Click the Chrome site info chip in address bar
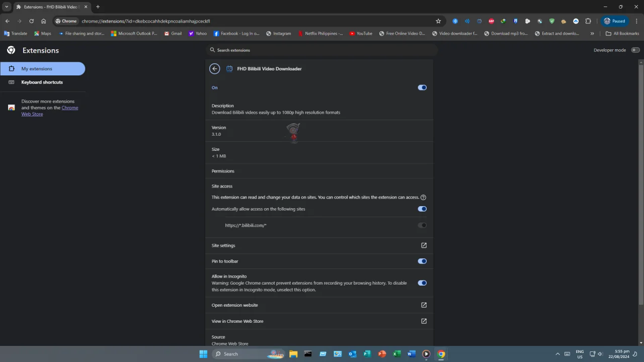 [x=66, y=21]
